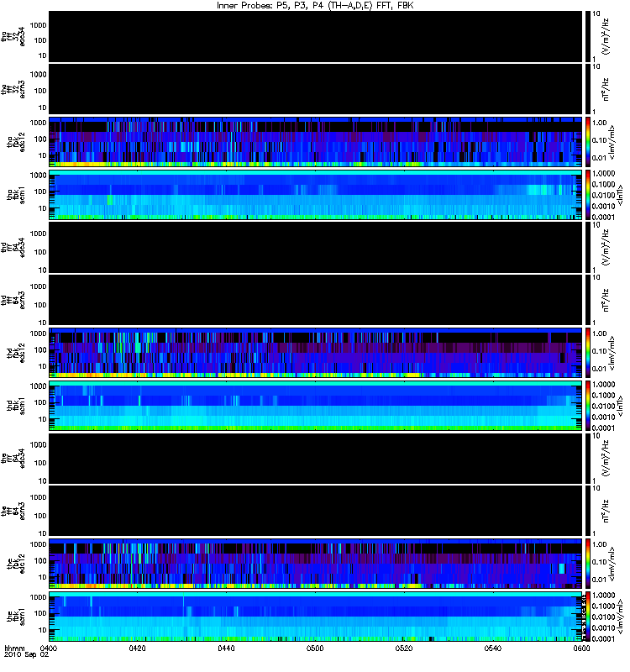This screenshot has height=672, width=630.
Task: Click the empty thd fff 64 scm3 panel
Action: [x=316, y=300]
